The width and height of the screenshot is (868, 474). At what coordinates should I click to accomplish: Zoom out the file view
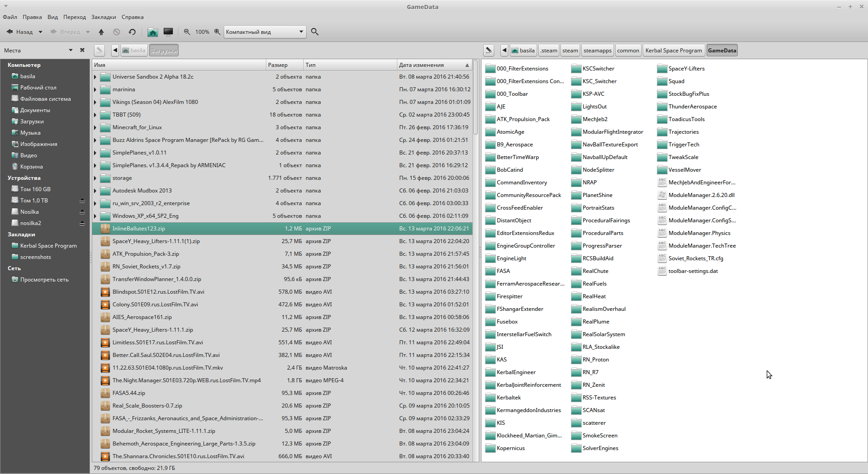point(187,32)
